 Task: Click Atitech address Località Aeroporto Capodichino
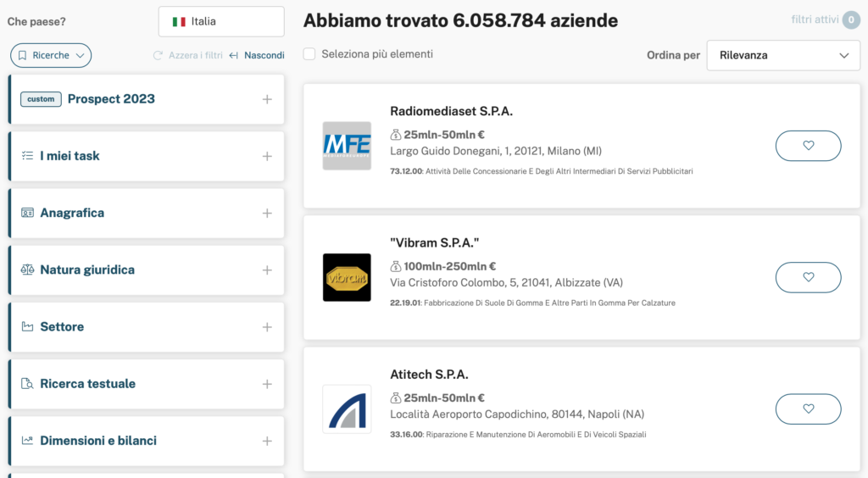tap(517, 414)
